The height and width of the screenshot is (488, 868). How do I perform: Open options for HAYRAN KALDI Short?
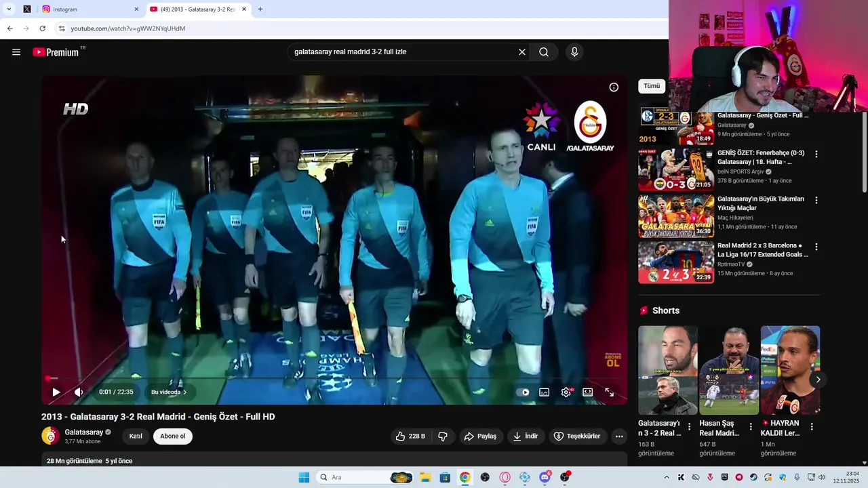pos(812,426)
